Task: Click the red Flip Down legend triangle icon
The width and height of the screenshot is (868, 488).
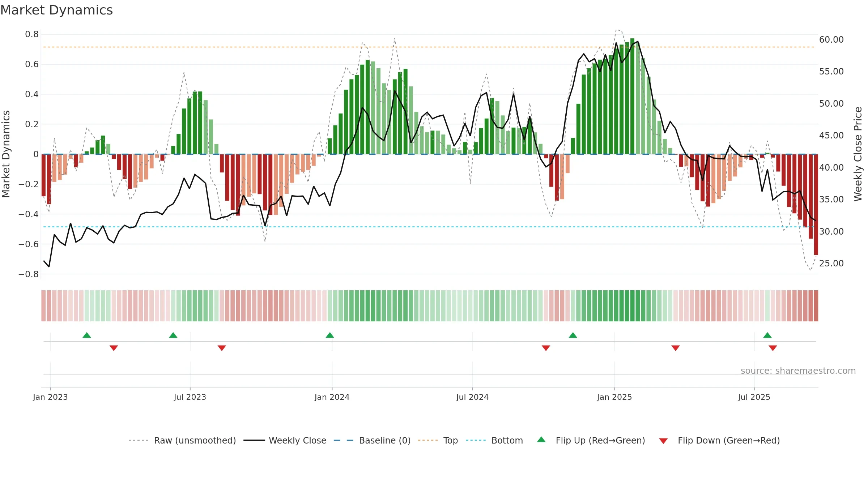Action: pyautogui.click(x=663, y=441)
